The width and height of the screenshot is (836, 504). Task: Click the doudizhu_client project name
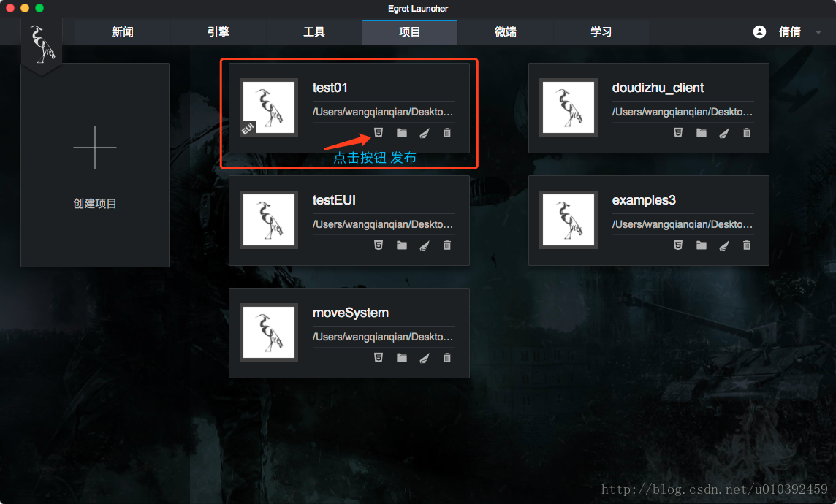[x=658, y=88]
